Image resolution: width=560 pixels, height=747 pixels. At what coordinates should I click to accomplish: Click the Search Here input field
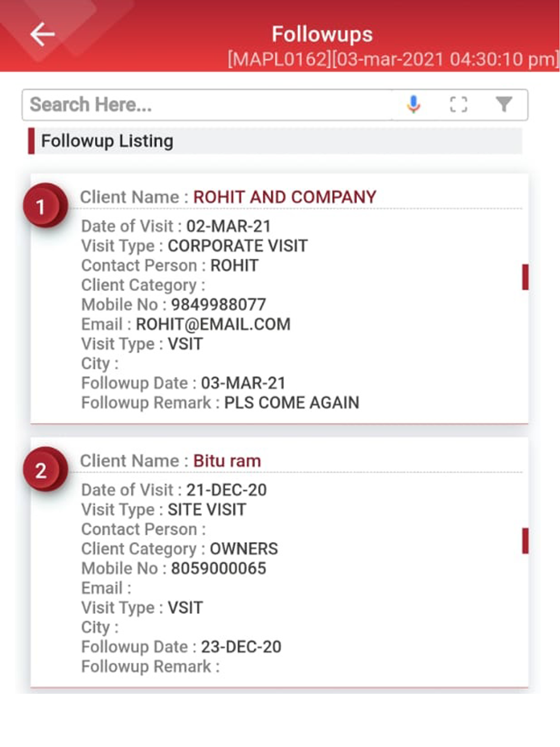coord(207,105)
